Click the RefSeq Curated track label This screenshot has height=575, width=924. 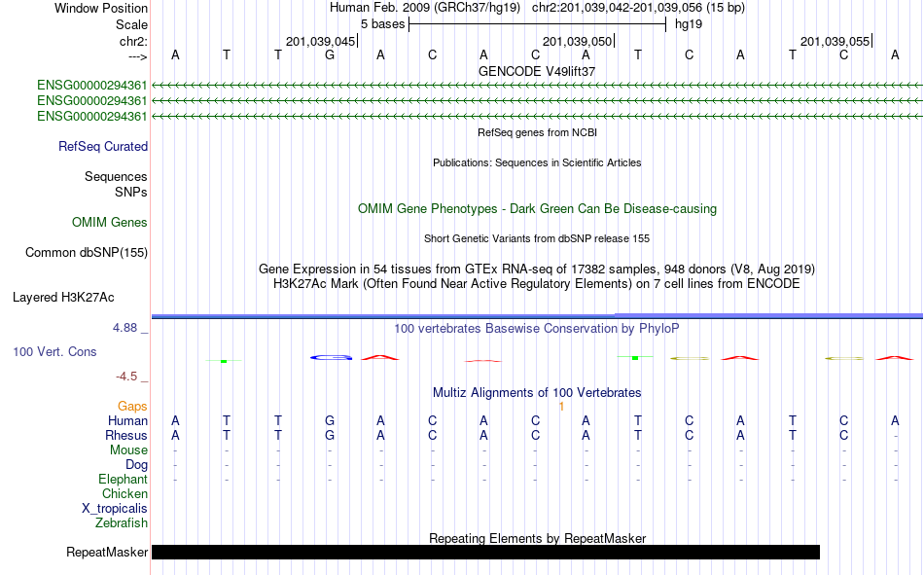coord(103,146)
